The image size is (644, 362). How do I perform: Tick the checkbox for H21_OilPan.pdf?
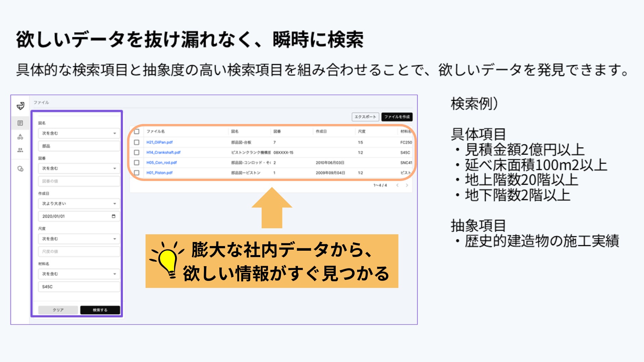point(137,142)
